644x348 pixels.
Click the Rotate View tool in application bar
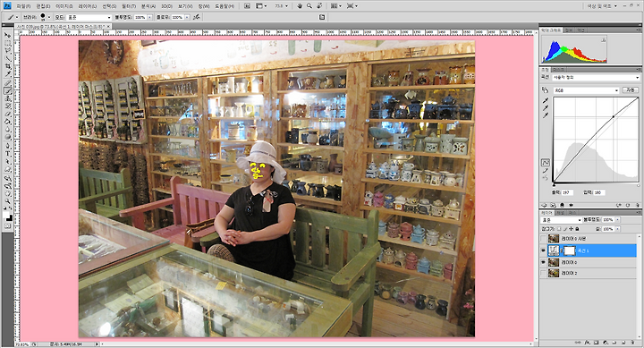coord(319,5)
